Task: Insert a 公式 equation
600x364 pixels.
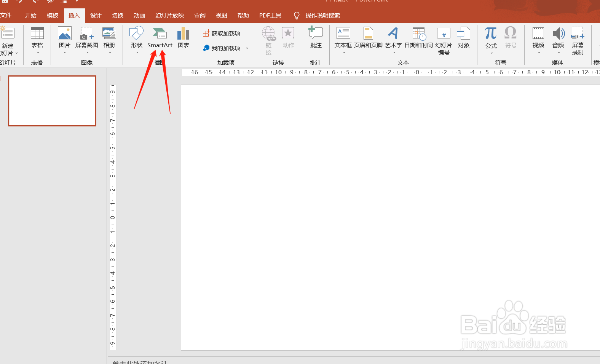Action: (491, 33)
